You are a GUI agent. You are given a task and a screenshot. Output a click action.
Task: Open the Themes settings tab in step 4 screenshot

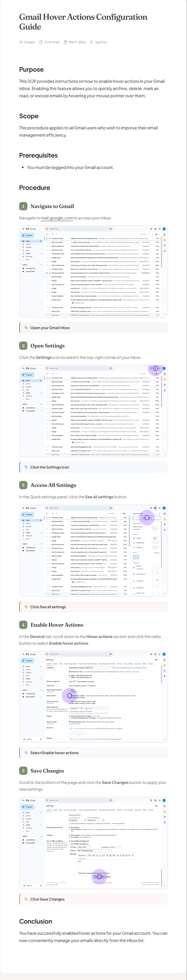[151, 664]
